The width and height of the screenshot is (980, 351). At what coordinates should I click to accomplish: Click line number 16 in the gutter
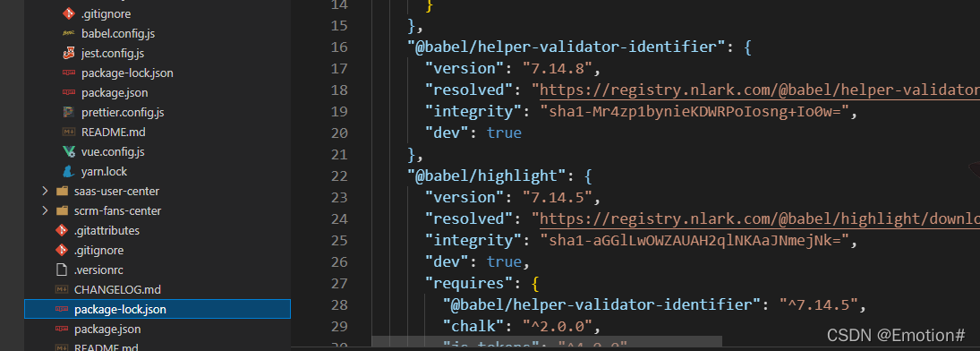[x=338, y=47]
